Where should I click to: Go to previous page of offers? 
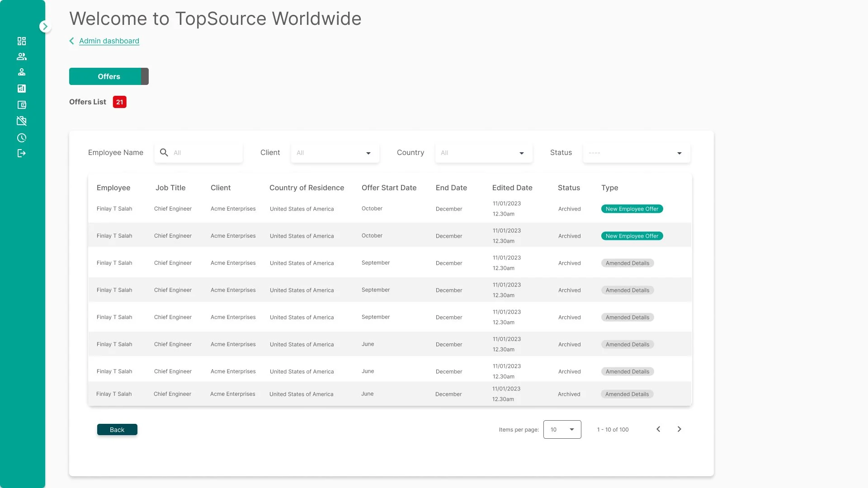pyautogui.click(x=658, y=429)
